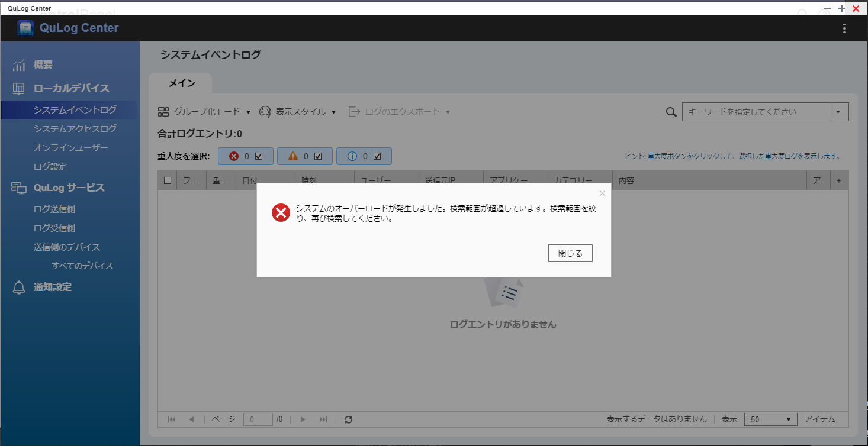Open the items per page dropdown
The image size is (868, 446).
[770, 419]
